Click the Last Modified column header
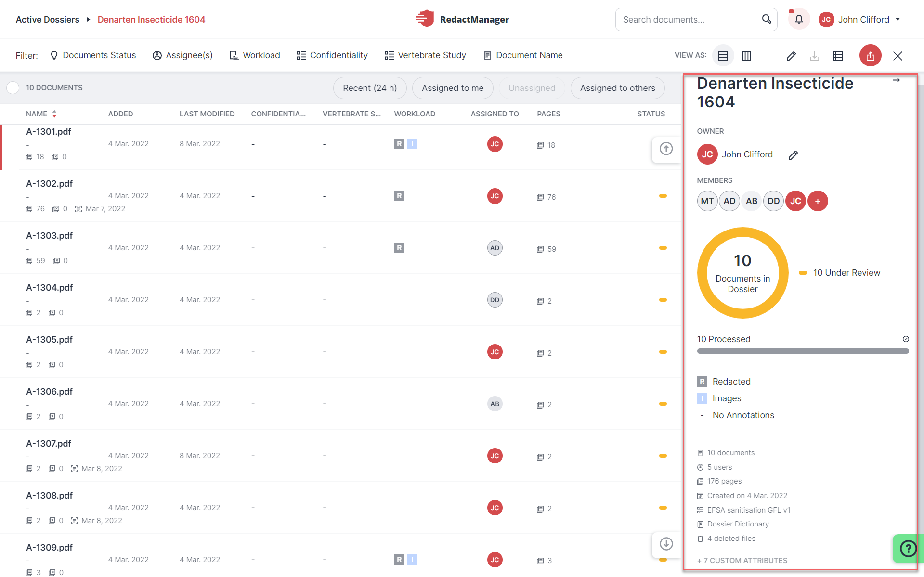 [207, 114]
